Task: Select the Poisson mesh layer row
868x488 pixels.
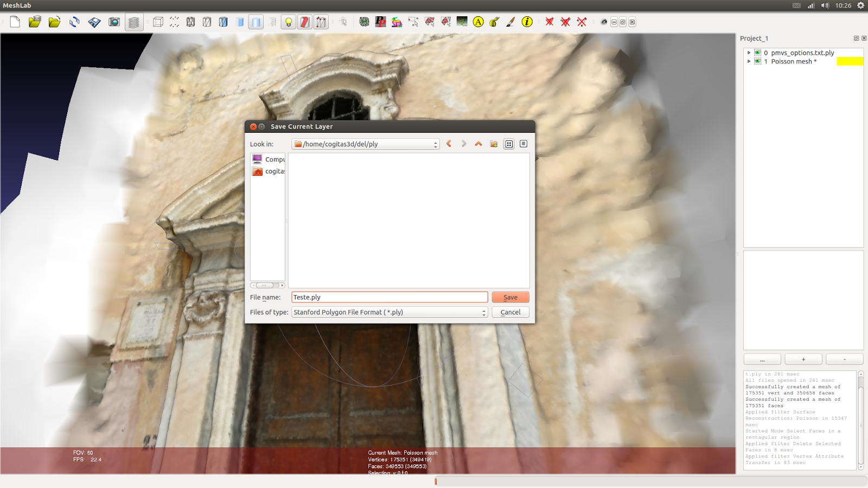Action: click(x=803, y=61)
